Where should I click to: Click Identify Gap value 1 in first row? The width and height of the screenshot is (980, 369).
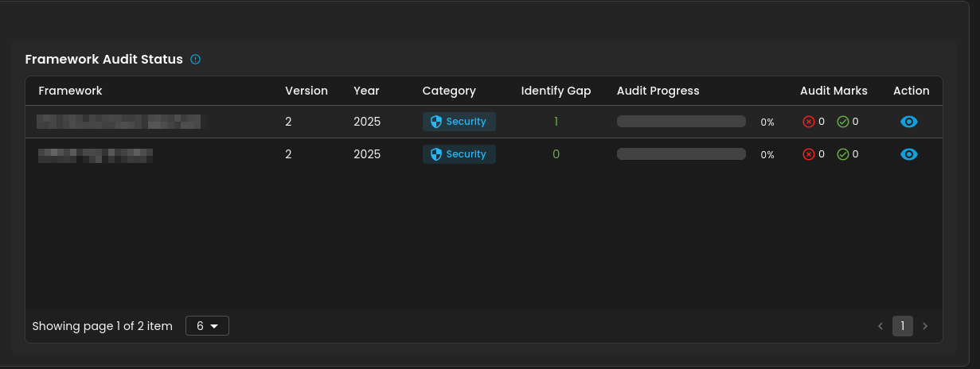point(556,122)
